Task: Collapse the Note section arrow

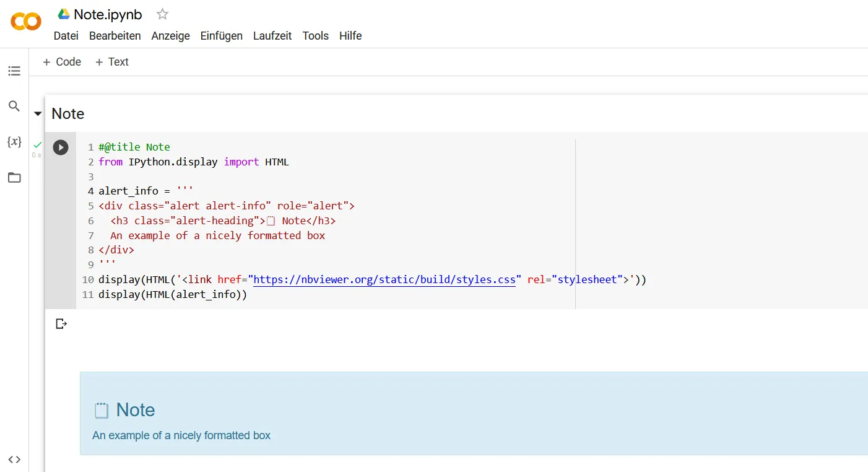Action: 38,114
